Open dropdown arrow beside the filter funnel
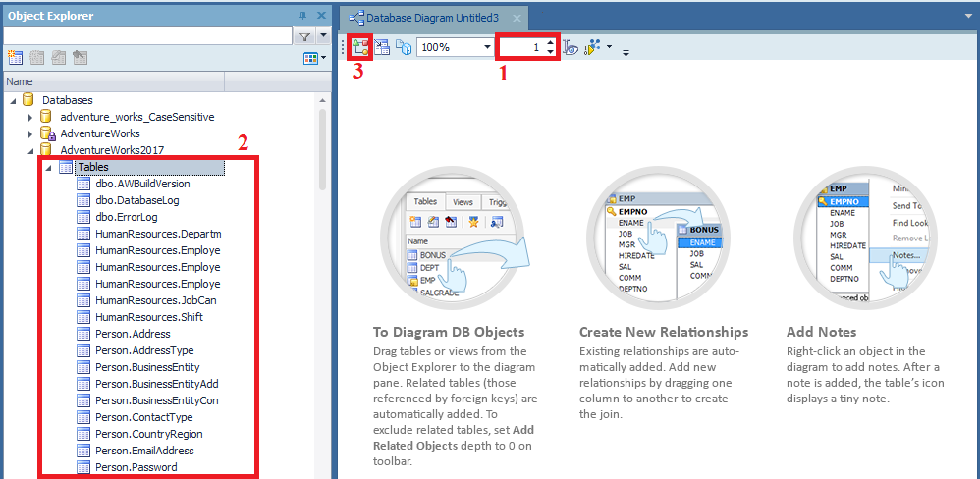This screenshot has width=980, height=479. (x=322, y=36)
